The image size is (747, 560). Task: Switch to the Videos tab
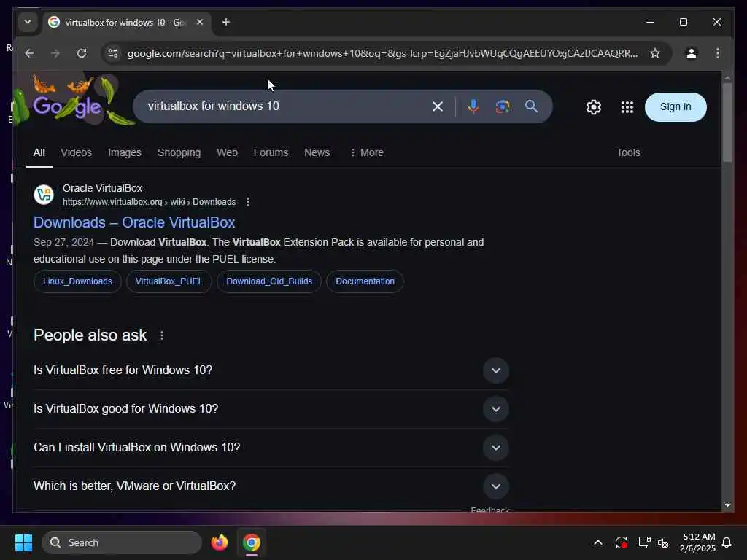(76, 152)
